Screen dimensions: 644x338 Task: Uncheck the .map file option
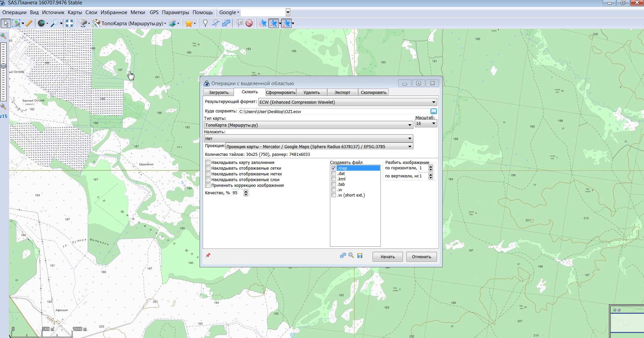334,168
